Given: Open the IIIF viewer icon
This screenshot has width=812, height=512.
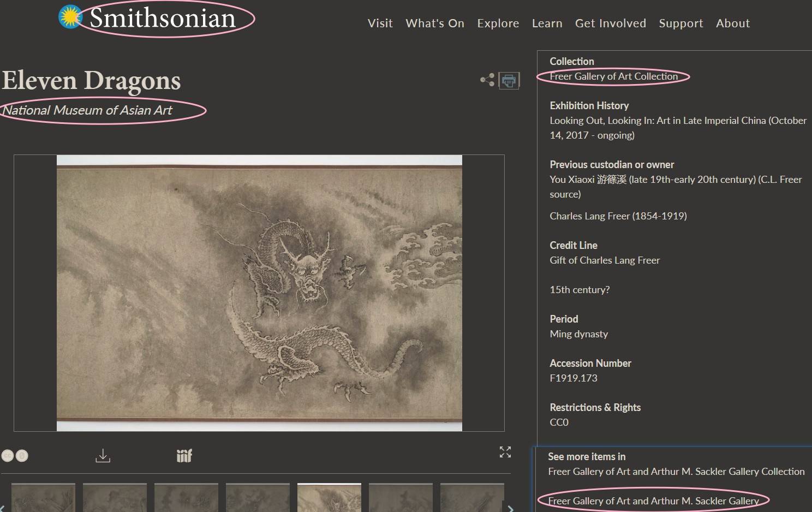Looking at the screenshot, I should 184,455.
